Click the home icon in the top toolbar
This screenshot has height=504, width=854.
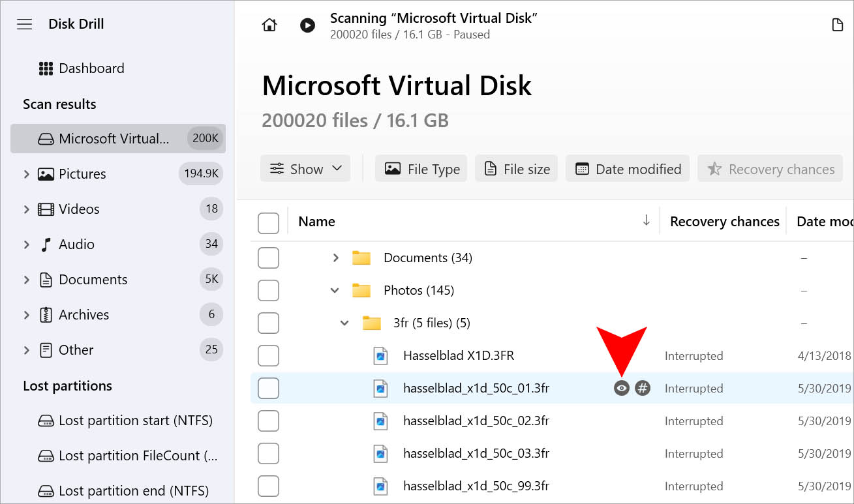(269, 24)
